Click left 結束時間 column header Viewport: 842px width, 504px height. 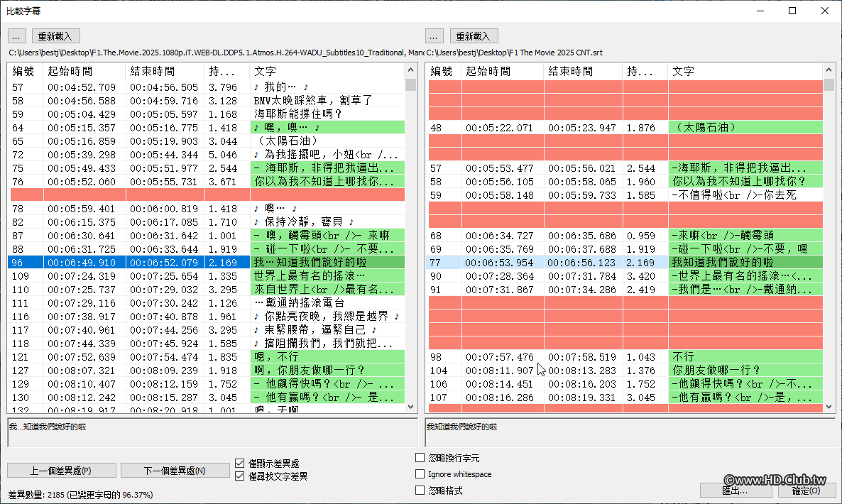click(x=165, y=71)
